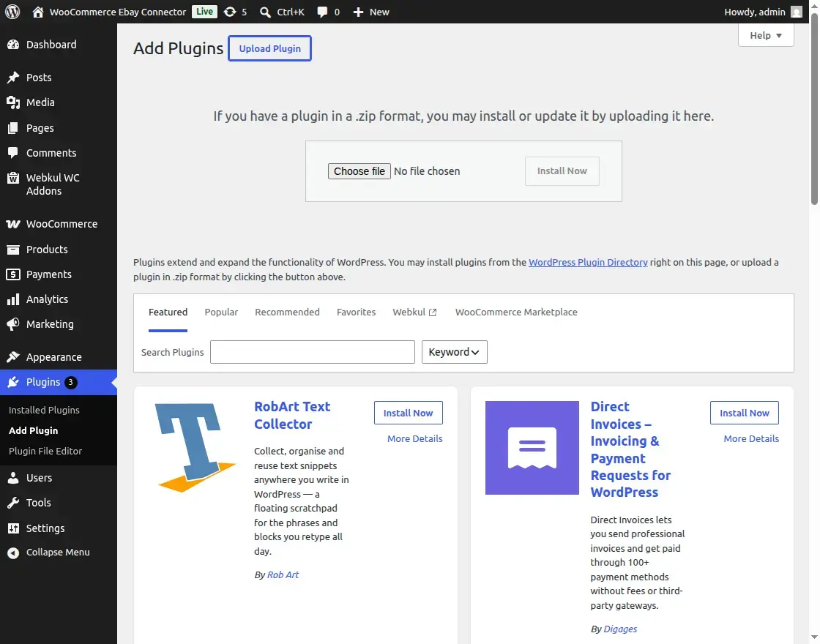The width and height of the screenshot is (820, 644).
Task: Click the search magnifier icon Ctrl+K
Action: pos(265,12)
